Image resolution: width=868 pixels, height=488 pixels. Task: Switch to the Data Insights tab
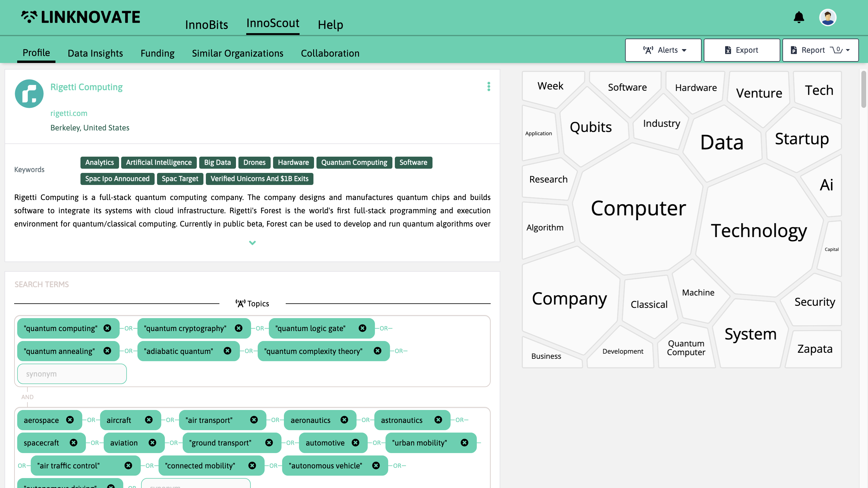click(x=95, y=53)
